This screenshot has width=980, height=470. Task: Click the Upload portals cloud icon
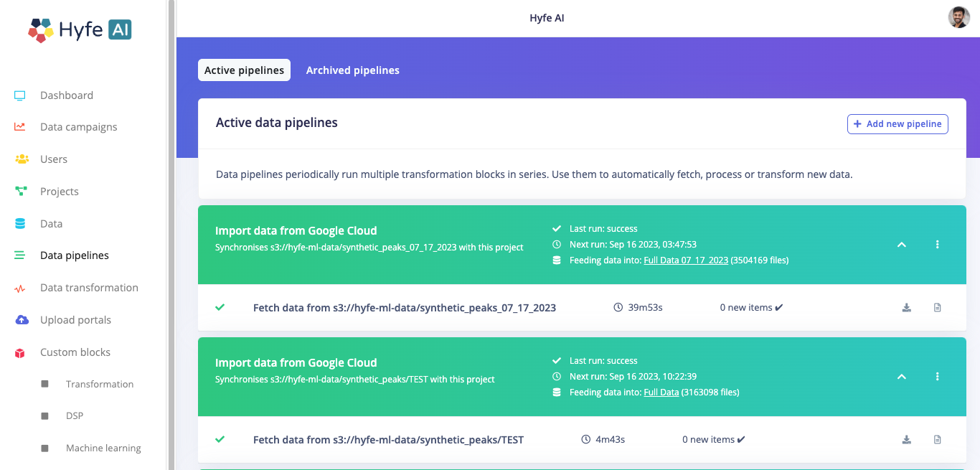[x=22, y=320]
